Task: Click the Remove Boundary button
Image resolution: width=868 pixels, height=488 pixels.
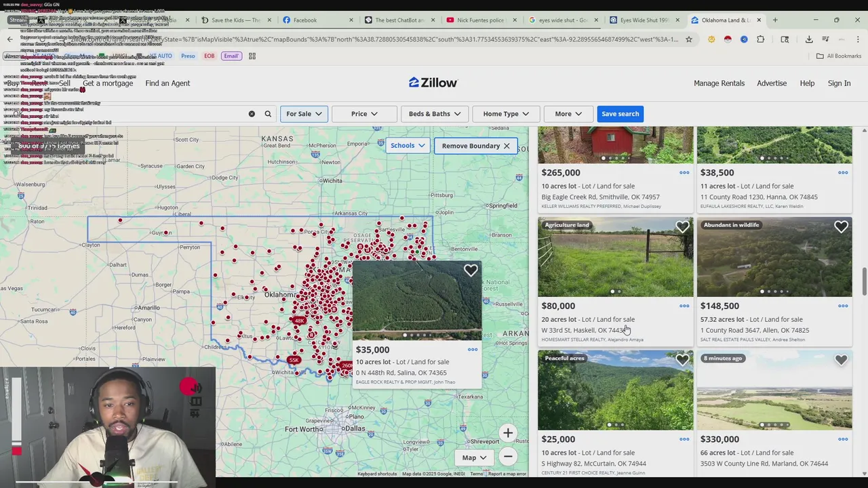Action: click(476, 146)
